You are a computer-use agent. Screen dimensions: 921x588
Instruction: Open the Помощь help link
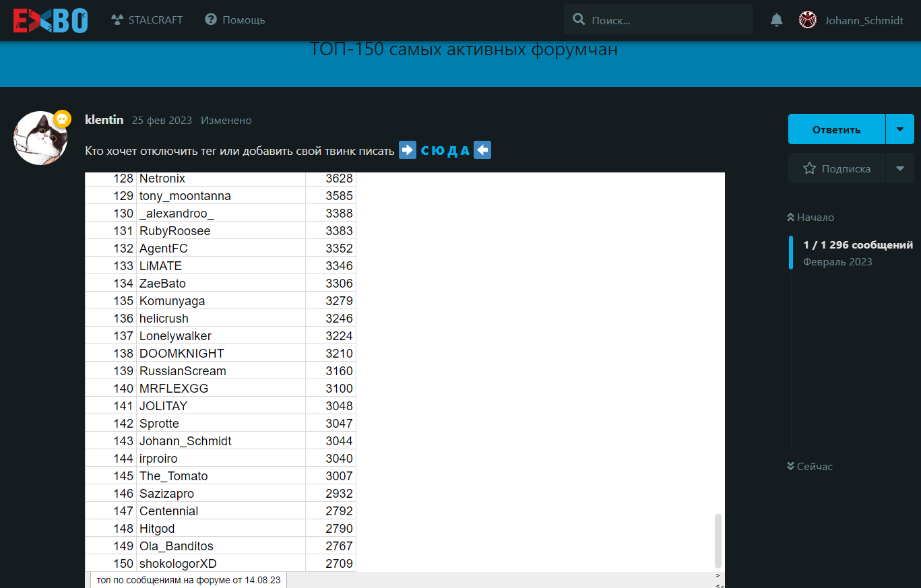coord(235,20)
